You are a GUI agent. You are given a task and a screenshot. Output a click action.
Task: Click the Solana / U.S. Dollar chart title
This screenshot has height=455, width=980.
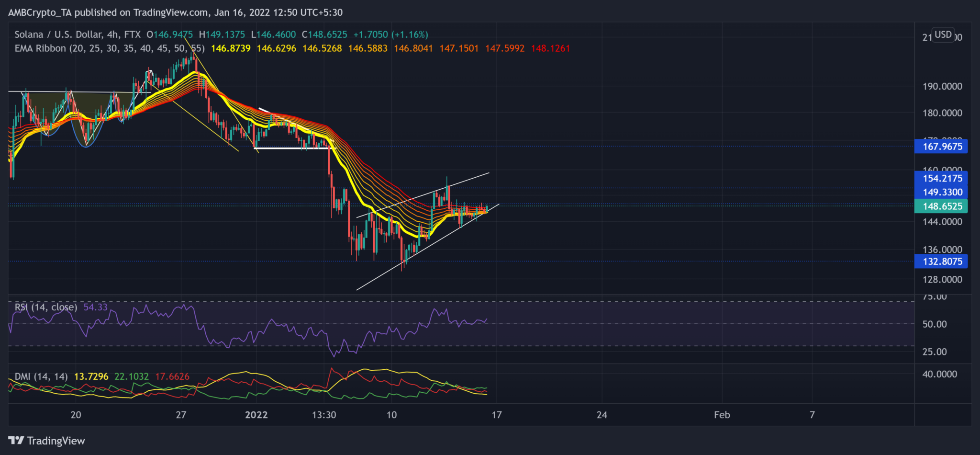pyautogui.click(x=78, y=34)
